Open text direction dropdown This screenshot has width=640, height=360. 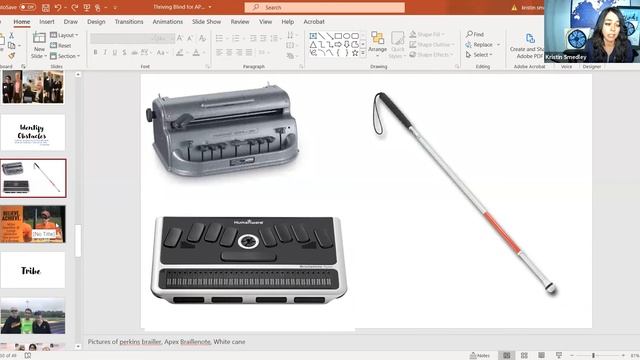coord(291,36)
